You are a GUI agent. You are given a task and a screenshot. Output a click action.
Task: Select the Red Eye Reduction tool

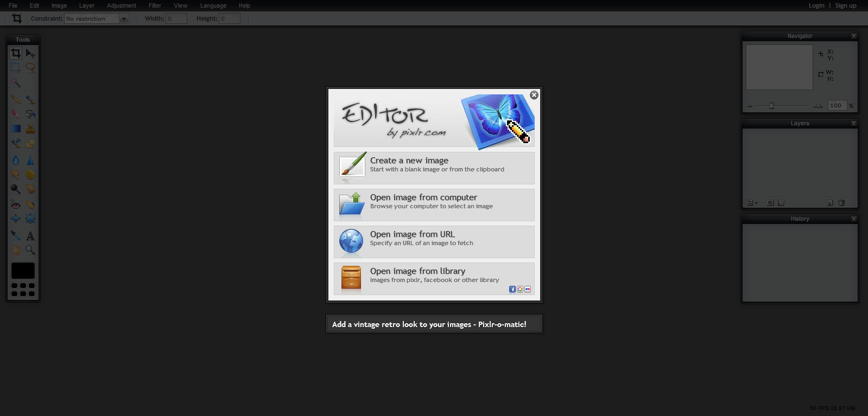pos(16,204)
